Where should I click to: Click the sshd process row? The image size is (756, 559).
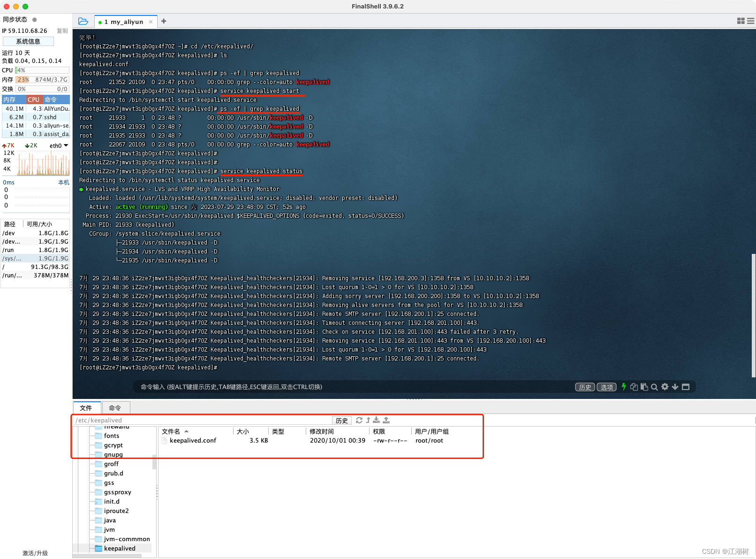36,117
